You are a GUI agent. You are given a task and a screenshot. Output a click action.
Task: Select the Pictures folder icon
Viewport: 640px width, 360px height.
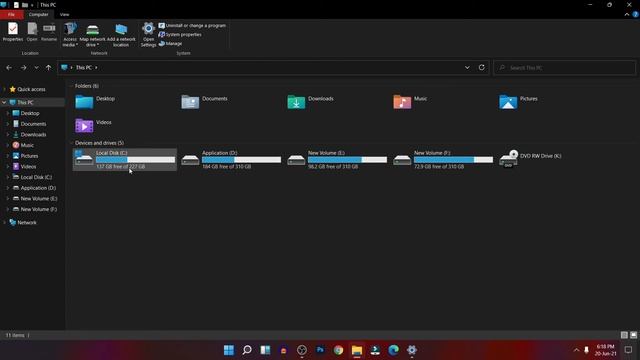[x=508, y=102]
